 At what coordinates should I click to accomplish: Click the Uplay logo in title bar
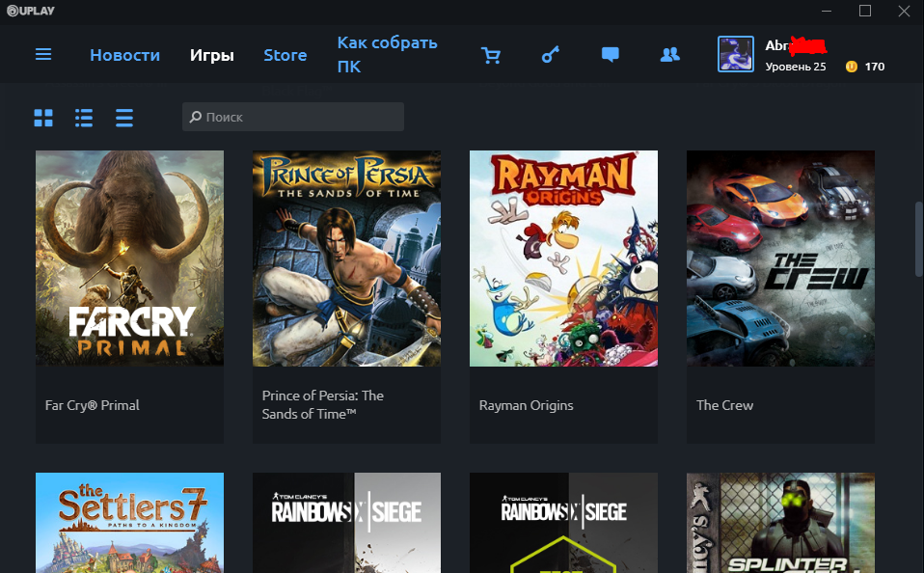coord(31,11)
